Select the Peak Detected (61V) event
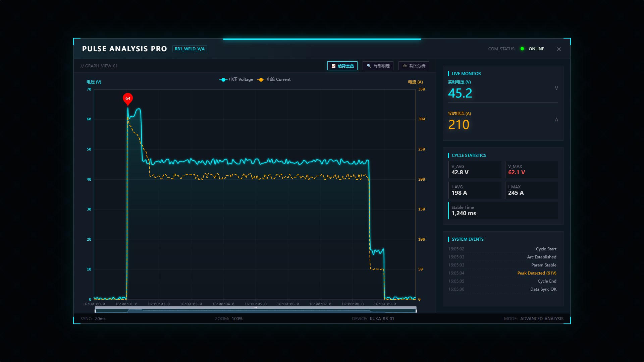This screenshot has height=362, width=644. coord(537,273)
